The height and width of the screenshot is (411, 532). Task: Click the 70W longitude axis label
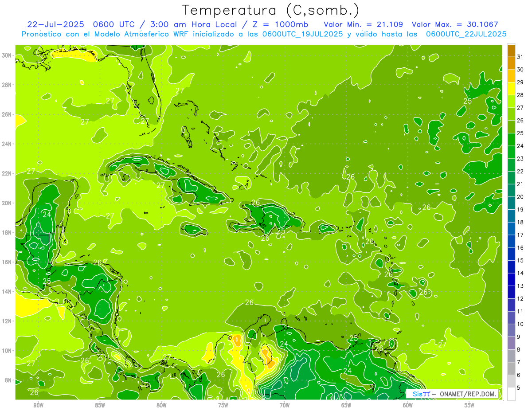(285, 405)
